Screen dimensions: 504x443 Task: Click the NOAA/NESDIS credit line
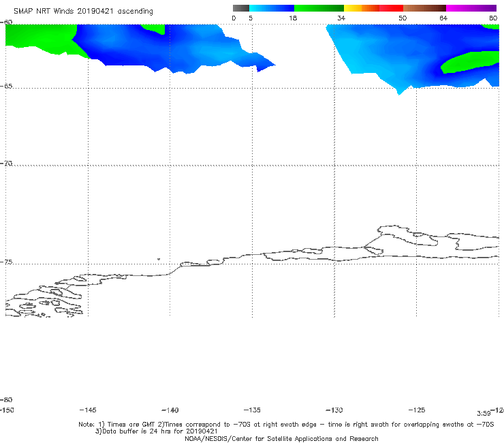[281, 438]
